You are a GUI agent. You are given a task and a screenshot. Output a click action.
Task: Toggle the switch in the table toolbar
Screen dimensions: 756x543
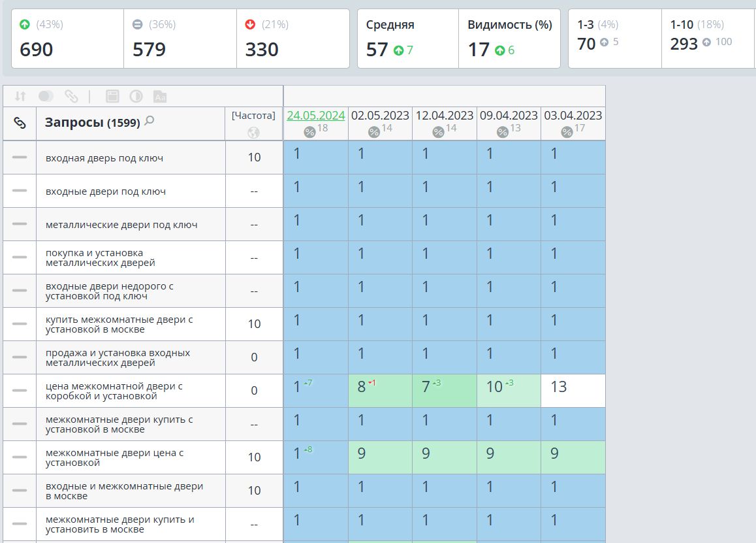[x=46, y=96]
